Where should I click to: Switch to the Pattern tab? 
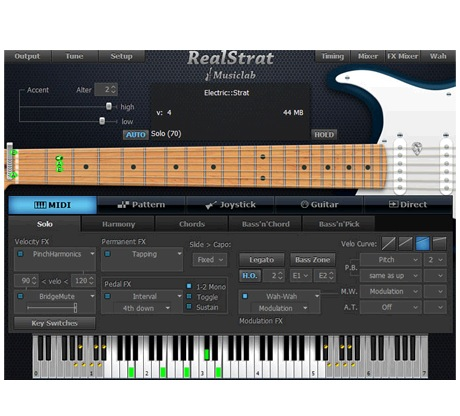[x=141, y=205]
